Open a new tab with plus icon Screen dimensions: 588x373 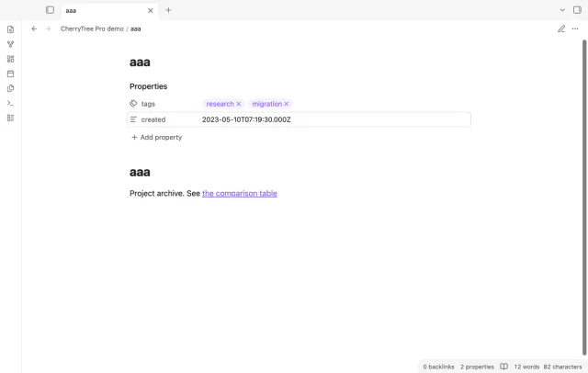tap(168, 10)
